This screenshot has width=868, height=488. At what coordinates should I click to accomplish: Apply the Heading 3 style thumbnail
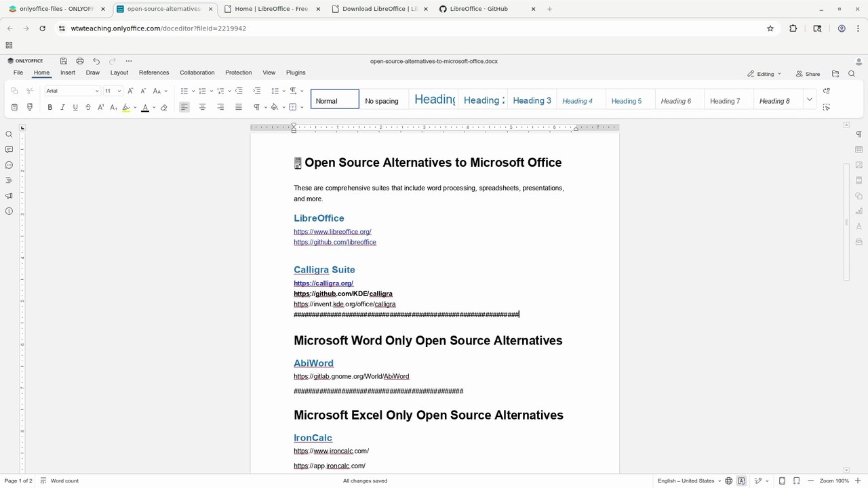coord(532,100)
